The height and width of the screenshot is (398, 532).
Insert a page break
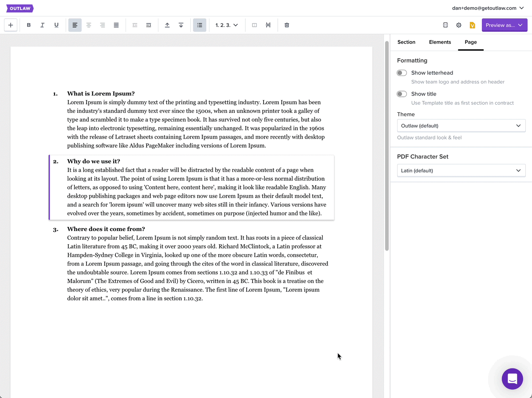[x=268, y=25]
